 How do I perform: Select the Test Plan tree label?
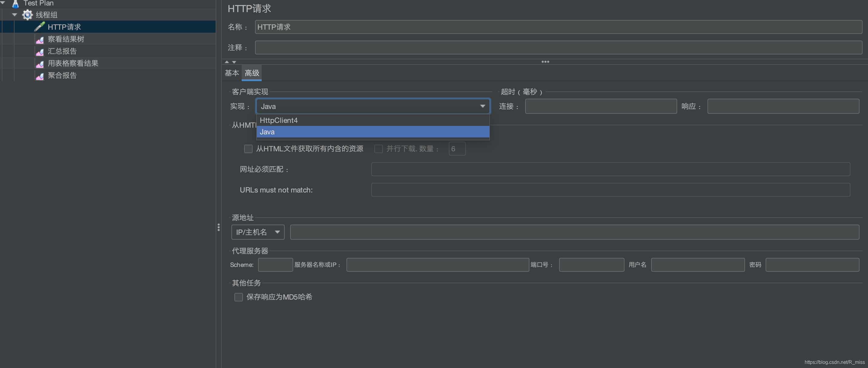[x=38, y=3]
